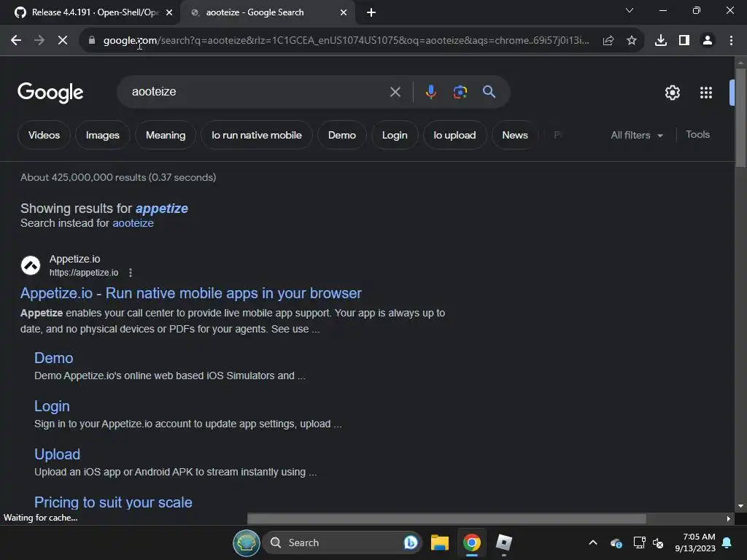Open the notifications bell
747x560 pixels.
click(x=727, y=542)
